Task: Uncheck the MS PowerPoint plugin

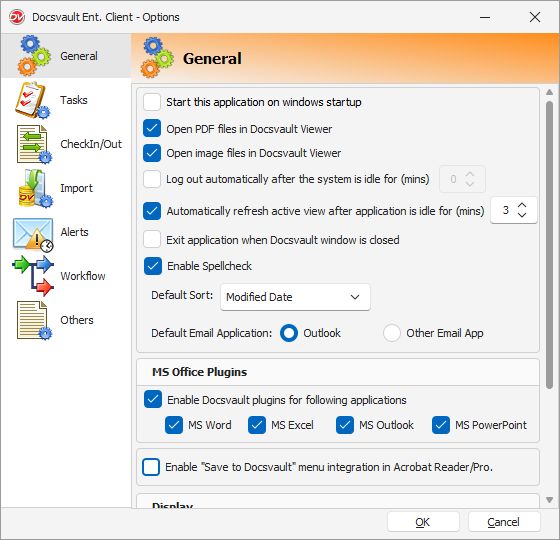Action: (441, 425)
